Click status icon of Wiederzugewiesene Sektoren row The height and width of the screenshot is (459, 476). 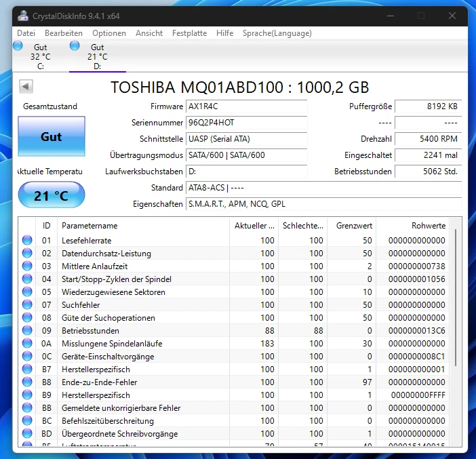tap(27, 292)
